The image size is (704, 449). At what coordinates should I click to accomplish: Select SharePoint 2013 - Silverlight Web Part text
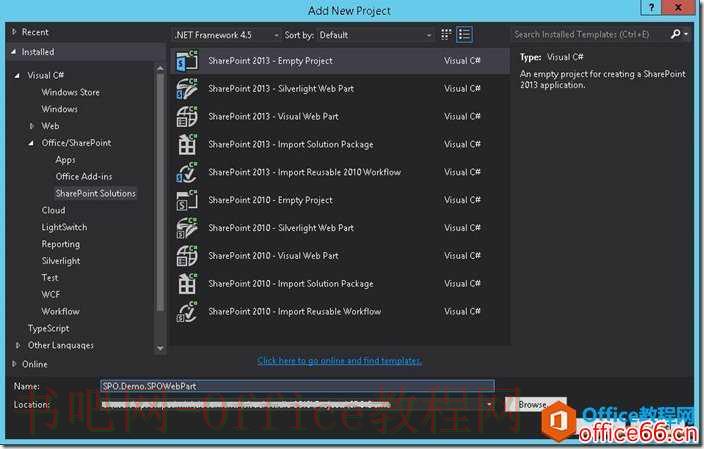pos(281,88)
